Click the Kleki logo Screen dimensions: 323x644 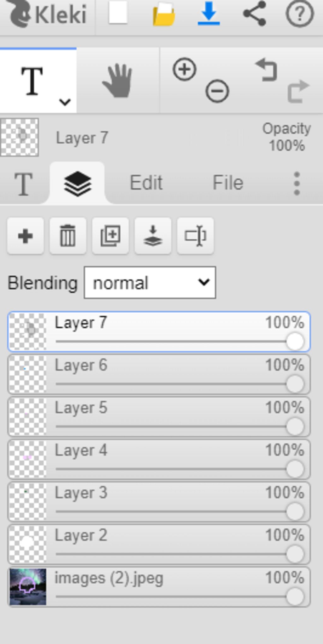[47, 14]
